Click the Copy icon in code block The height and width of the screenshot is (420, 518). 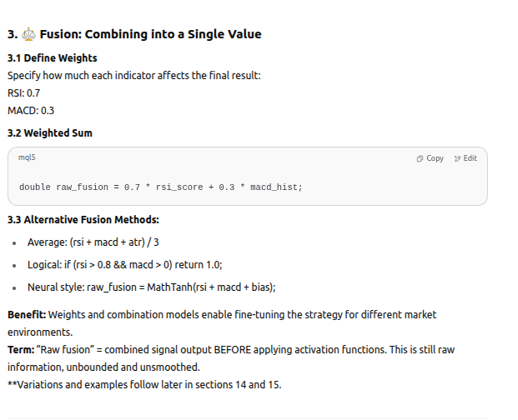[420, 158]
